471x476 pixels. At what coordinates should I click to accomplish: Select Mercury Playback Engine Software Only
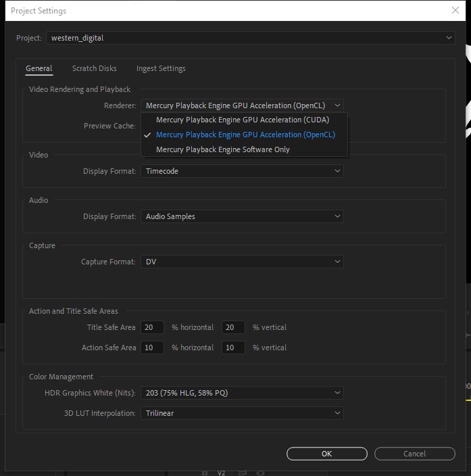point(244,149)
